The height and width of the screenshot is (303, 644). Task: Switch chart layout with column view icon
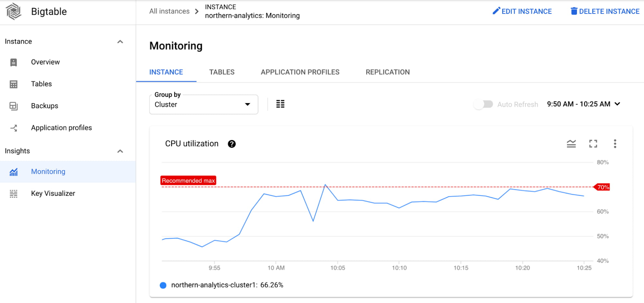pos(280,104)
